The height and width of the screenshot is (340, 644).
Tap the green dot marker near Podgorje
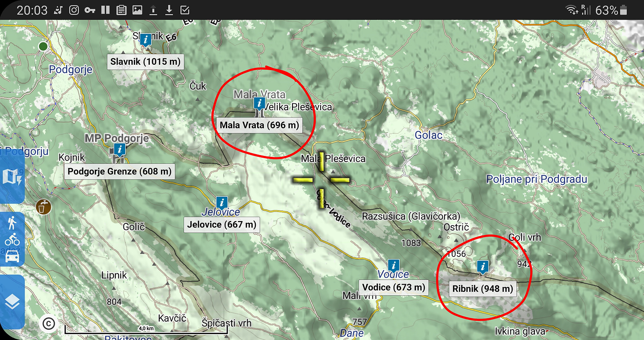pyautogui.click(x=43, y=46)
